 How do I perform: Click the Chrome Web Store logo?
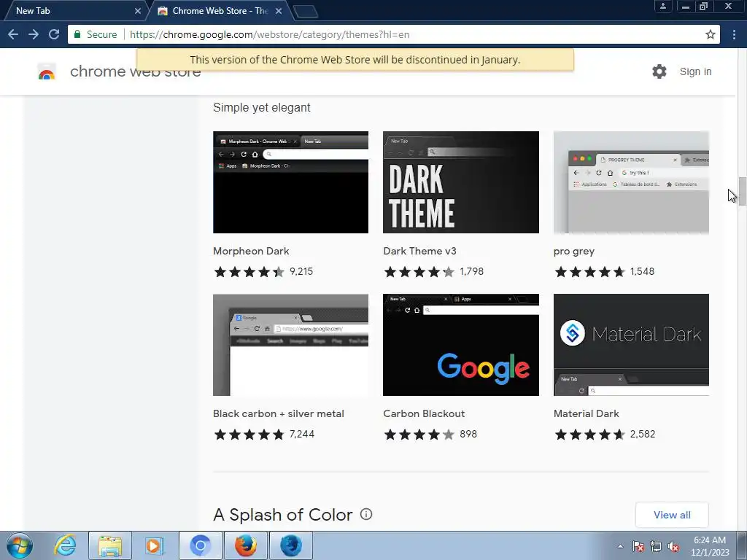click(47, 71)
